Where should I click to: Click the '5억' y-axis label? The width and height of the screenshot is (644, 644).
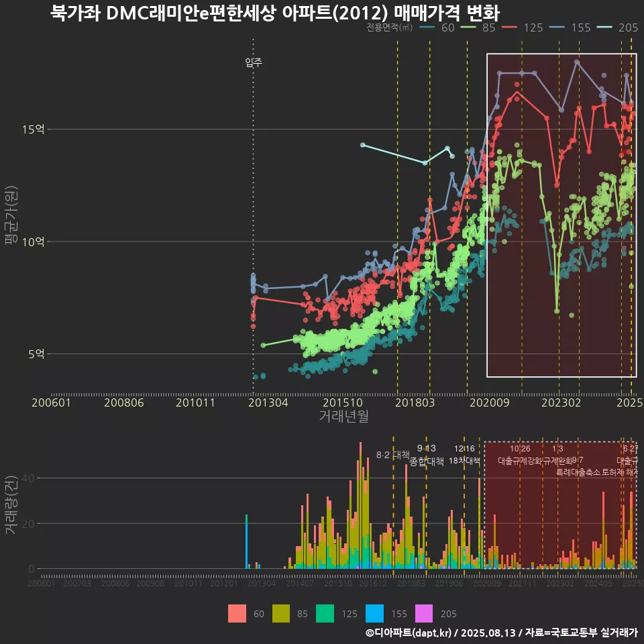point(36,354)
